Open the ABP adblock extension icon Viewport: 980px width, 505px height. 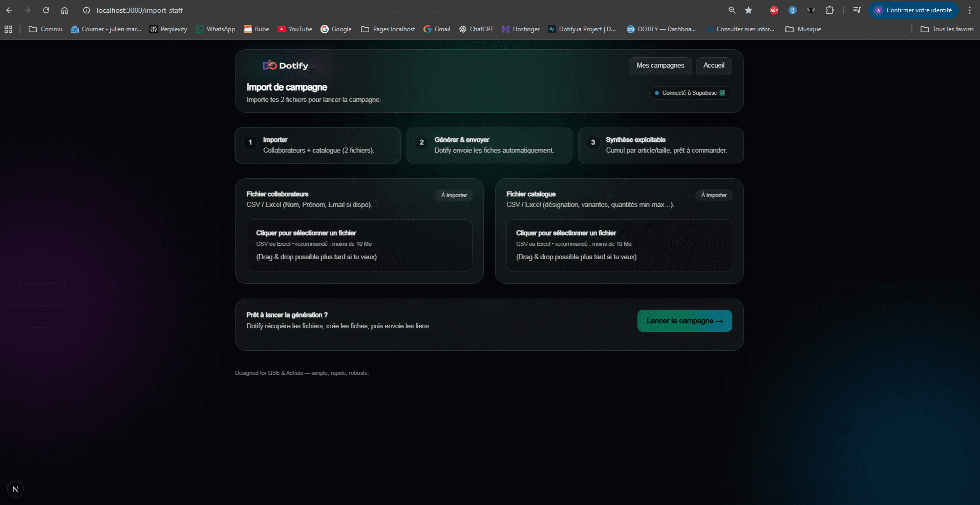click(x=774, y=10)
